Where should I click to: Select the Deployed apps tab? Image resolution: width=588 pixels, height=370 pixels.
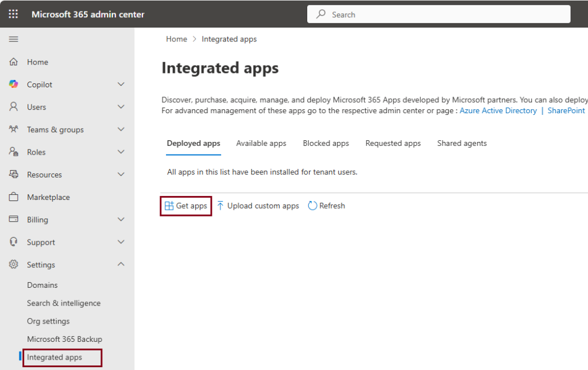point(194,144)
